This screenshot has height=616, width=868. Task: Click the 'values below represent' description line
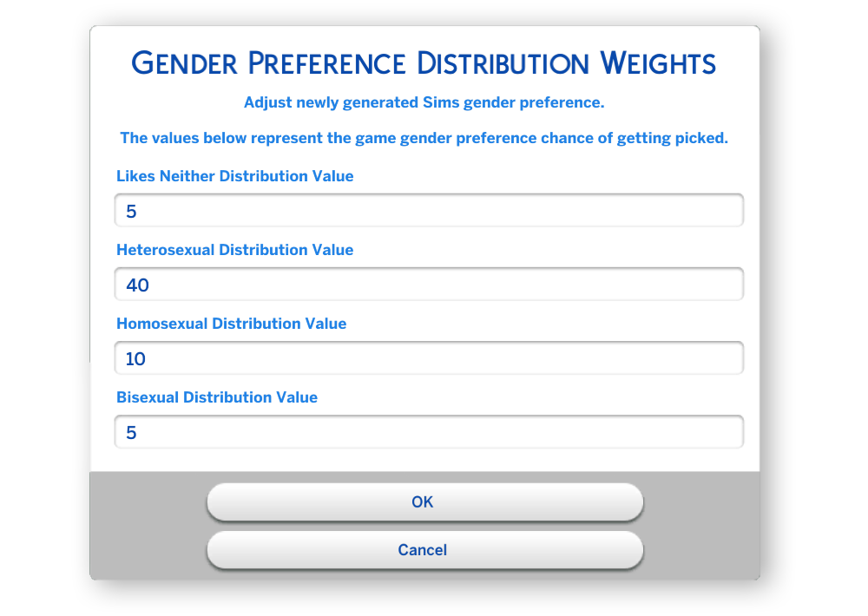coord(424,138)
